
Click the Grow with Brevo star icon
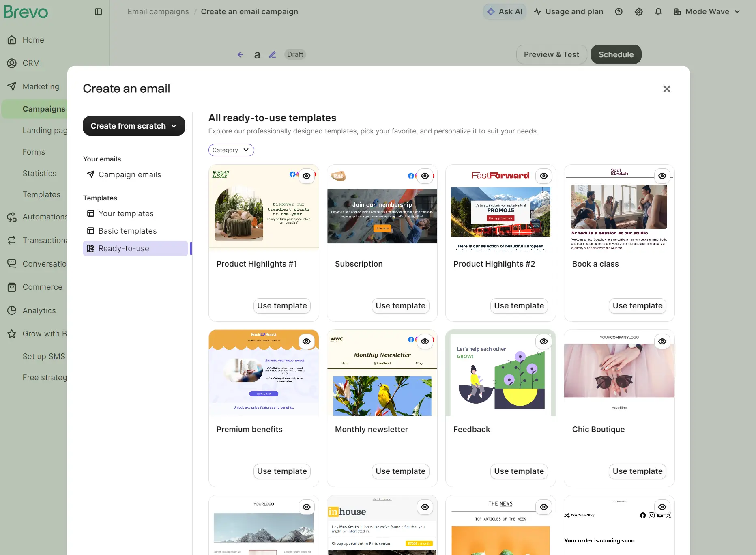(x=12, y=333)
